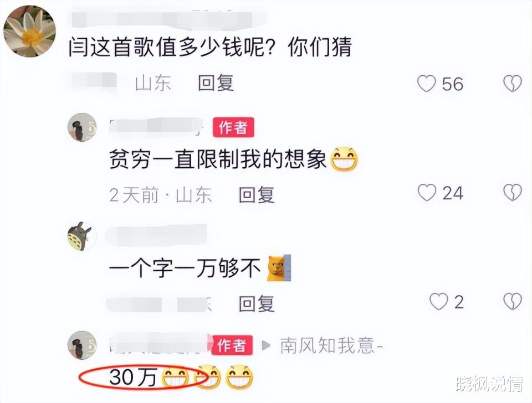Tap broken heart on 2-like comment
Image resolution: width=532 pixels, height=403 pixels.
pos(512,301)
